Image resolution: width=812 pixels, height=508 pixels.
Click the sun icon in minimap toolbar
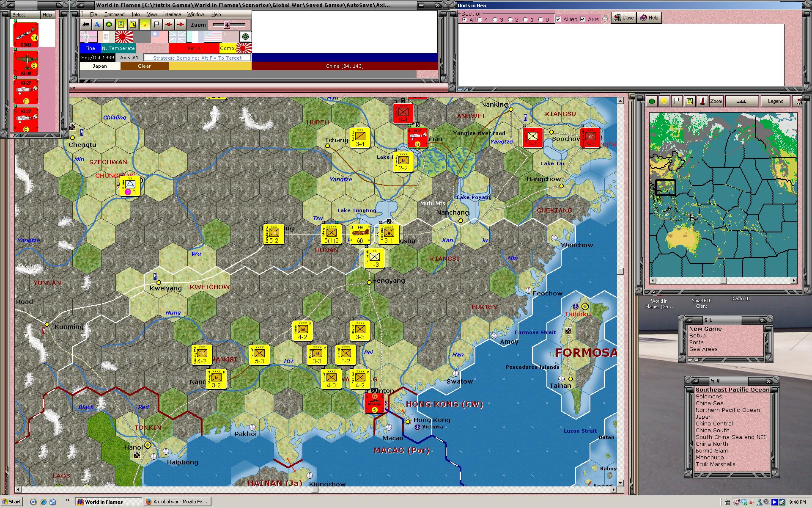[x=664, y=101]
